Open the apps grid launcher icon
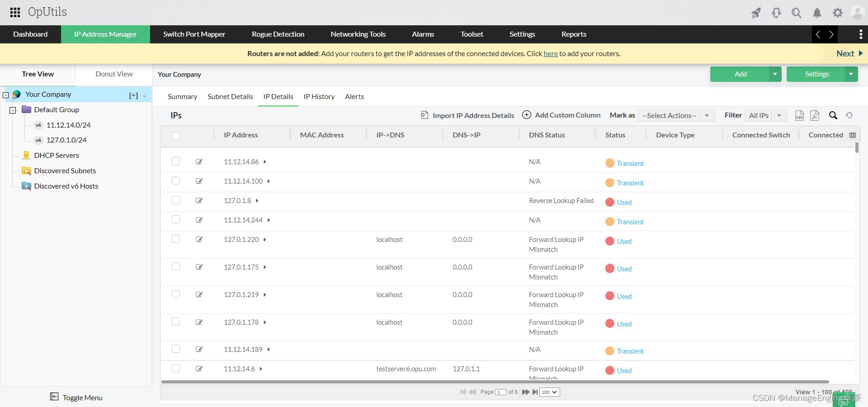Screen dimensions: 868x407 click(x=15, y=12)
